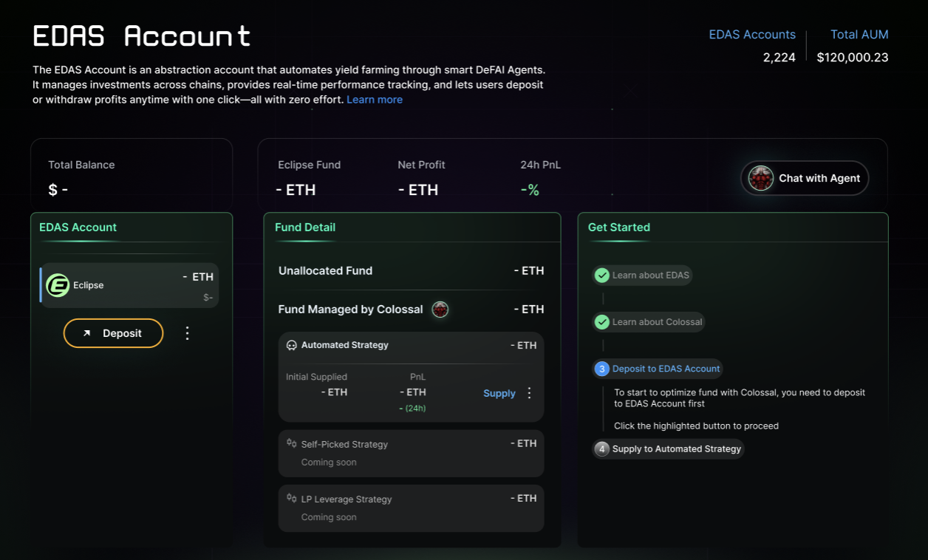Image resolution: width=928 pixels, height=560 pixels.
Task: Click the arrow icon on Deposit button
Action: click(x=86, y=333)
